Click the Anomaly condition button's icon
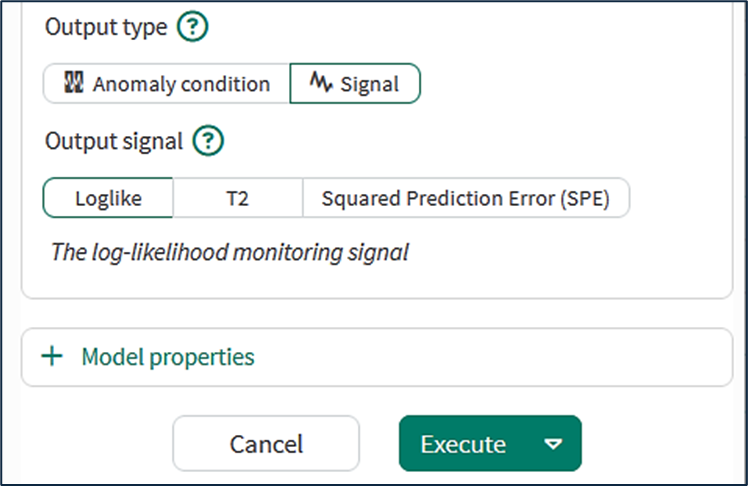Image resolution: width=748 pixels, height=486 pixels. 72,84
